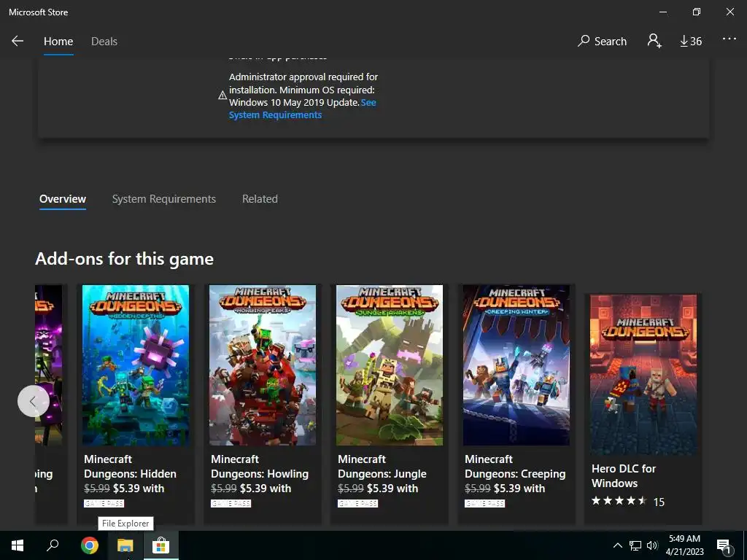Click the Minecraft Dungeons: Howling title
Screen dimensions: 747x560
point(260,467)
